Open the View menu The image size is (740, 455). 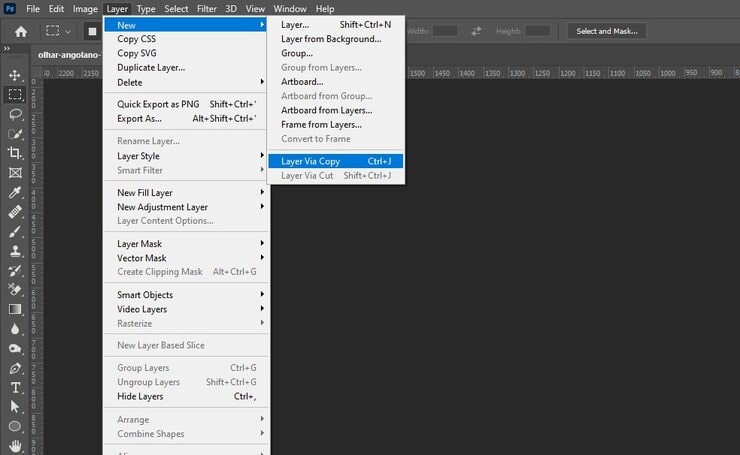coord(255,9)
